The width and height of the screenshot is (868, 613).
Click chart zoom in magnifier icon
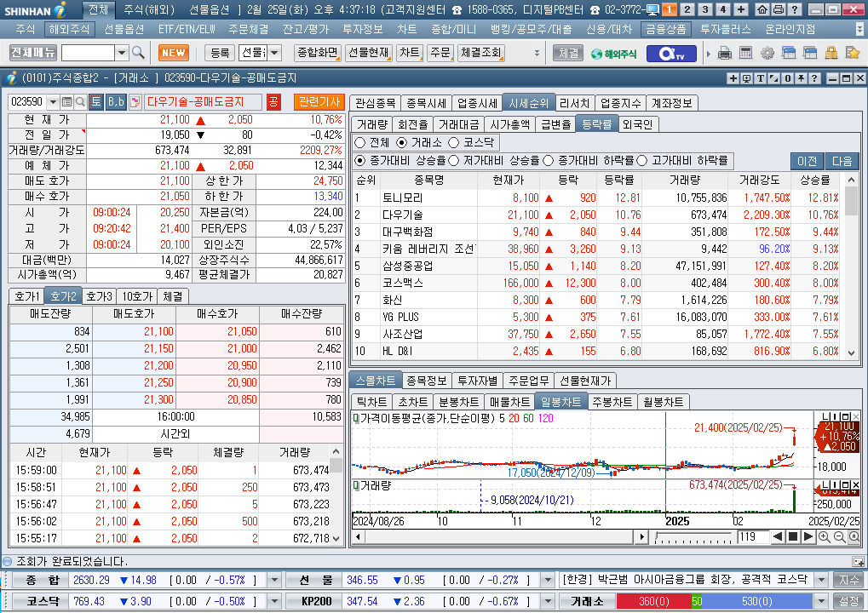824,536
